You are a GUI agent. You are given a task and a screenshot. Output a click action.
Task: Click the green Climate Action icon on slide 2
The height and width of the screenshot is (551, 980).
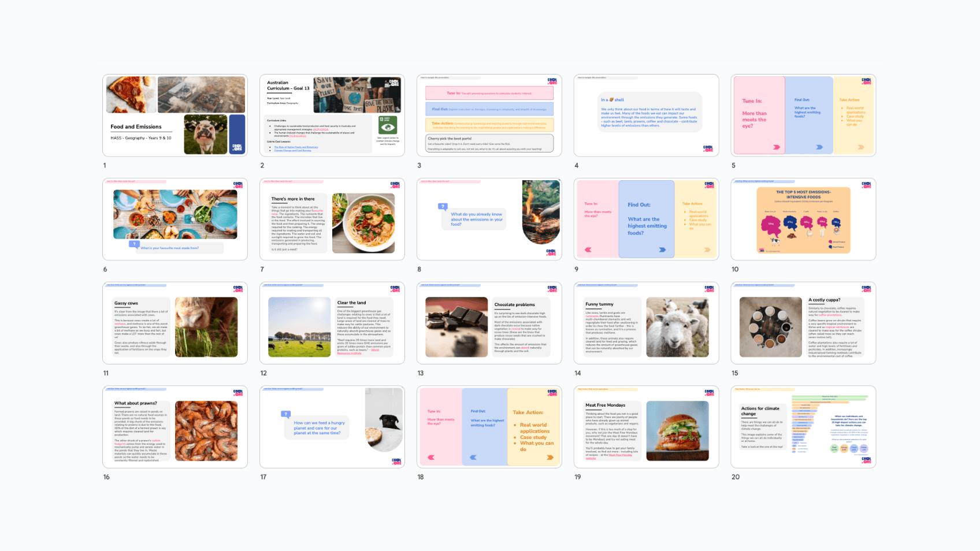[387, 125]
